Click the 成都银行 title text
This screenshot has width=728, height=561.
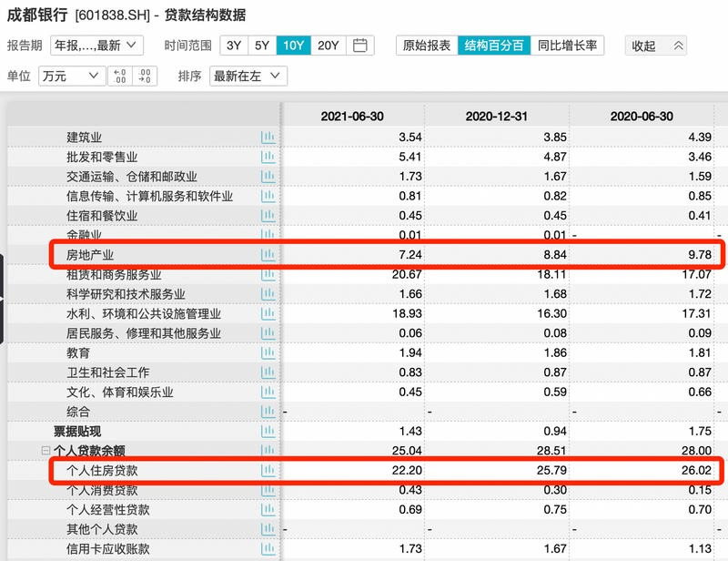click(x=37, y=15)
